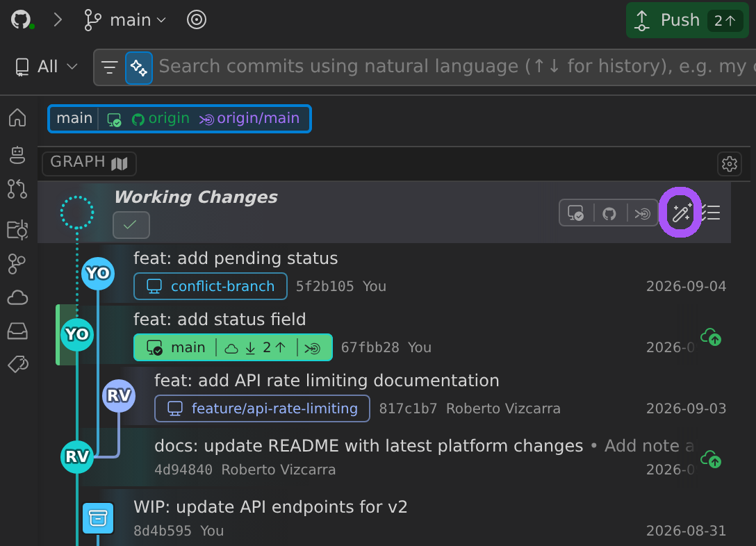
Task: Open the agents robot sidebar icon
Action: coord(17,155)
